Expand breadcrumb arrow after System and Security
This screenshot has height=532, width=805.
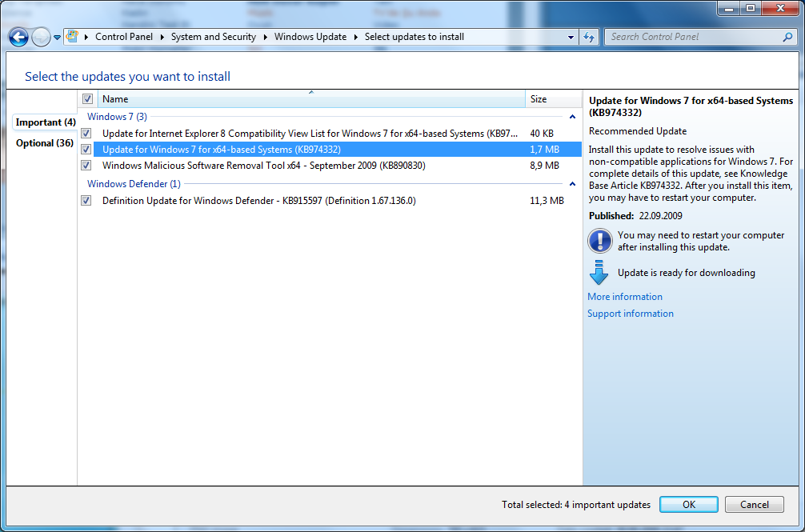[265, 37]
